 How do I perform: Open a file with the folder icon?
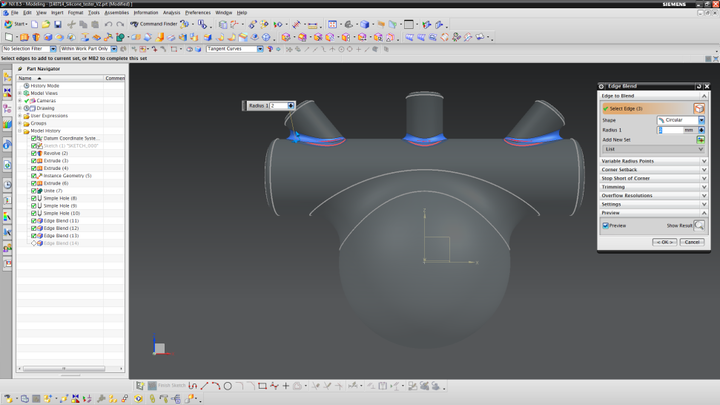coord(46,24)
